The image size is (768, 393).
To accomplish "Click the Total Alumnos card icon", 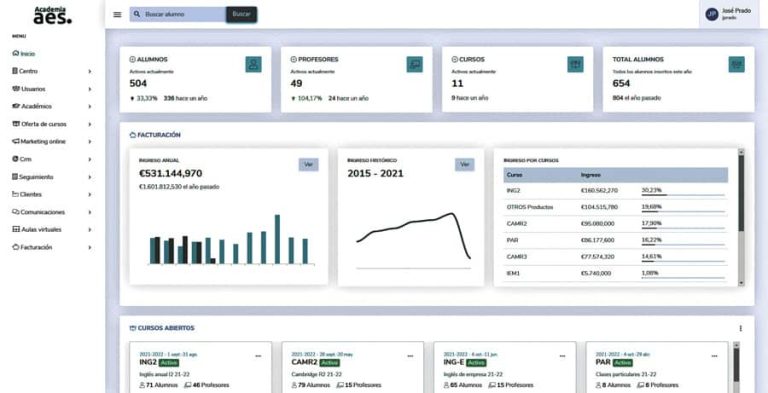I will point(736,64).
